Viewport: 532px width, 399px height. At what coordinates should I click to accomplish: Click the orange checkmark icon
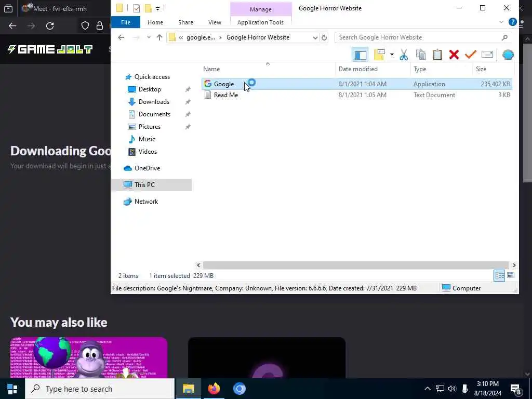click(x=470, y=55)
